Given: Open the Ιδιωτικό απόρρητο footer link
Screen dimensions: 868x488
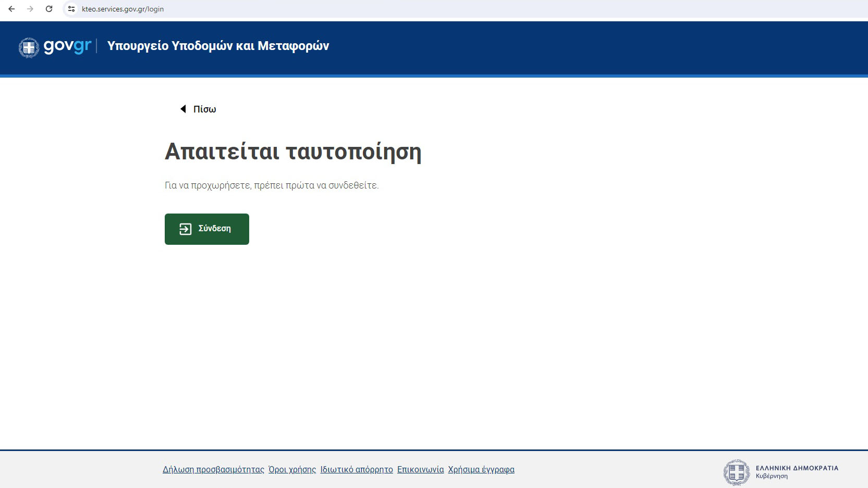Looking at the screenshot, I should (357, 469).
